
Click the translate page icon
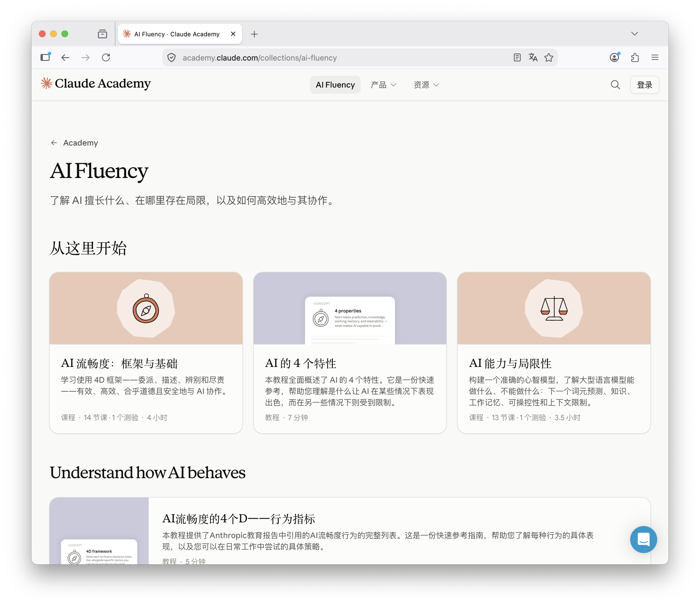tap(533, 57)
